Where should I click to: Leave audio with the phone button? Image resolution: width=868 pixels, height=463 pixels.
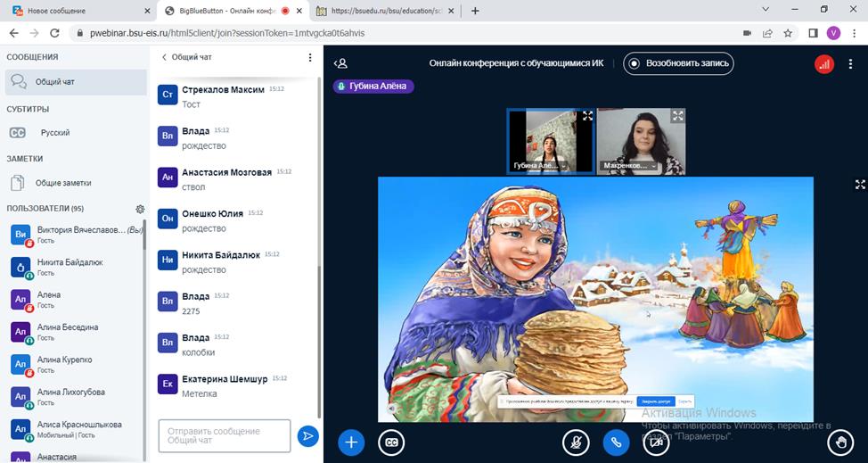pyautogui.click(x=616, y=442)
